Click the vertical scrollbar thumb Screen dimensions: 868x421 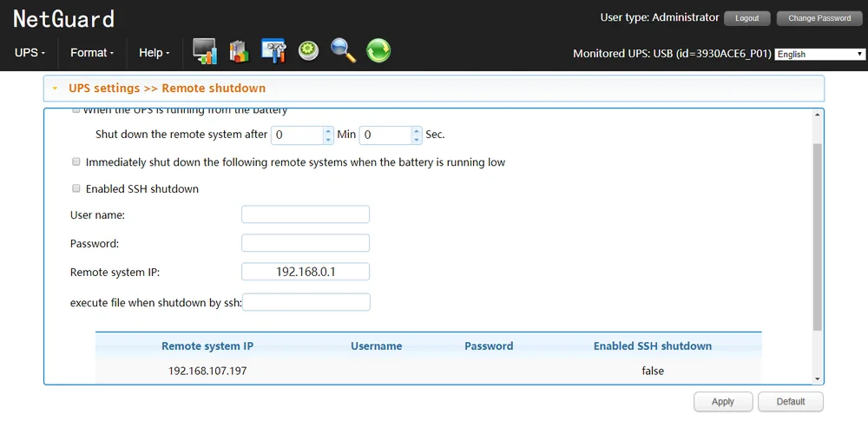(x=818, y=237)
